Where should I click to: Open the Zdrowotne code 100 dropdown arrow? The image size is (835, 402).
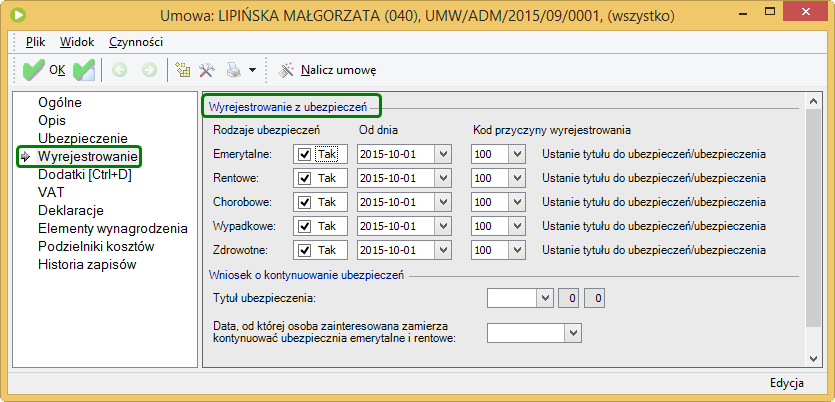(x=517, y=250)
